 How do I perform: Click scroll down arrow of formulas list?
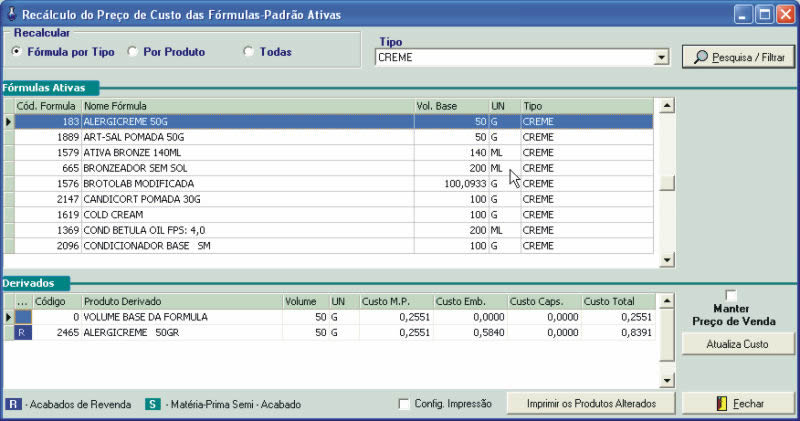(x=667, y=260)
